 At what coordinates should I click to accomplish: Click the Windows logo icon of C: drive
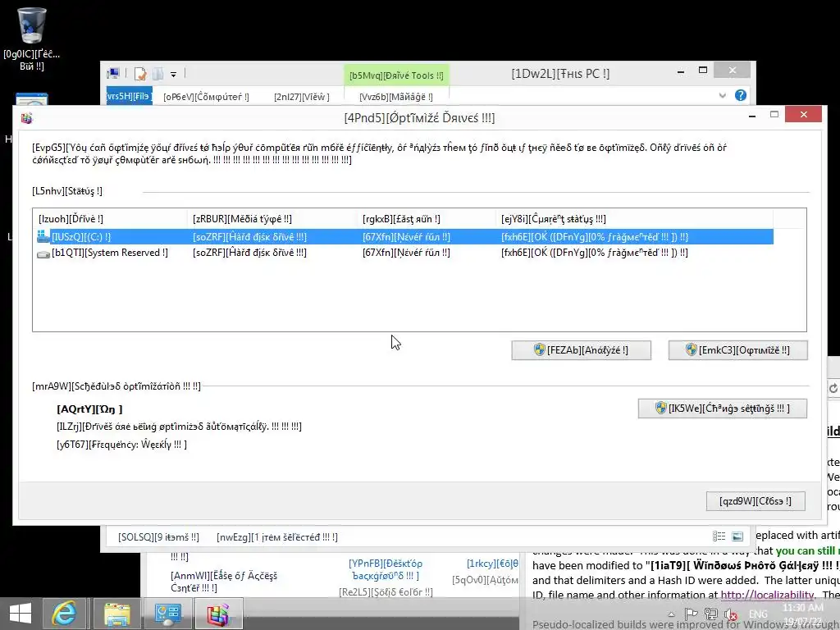coord(43,236)
